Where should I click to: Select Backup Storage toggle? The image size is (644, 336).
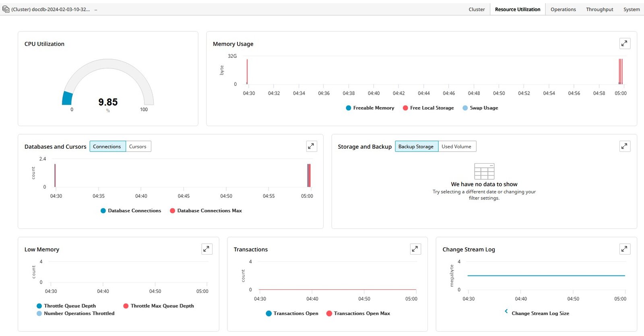(x=416, y=146)
